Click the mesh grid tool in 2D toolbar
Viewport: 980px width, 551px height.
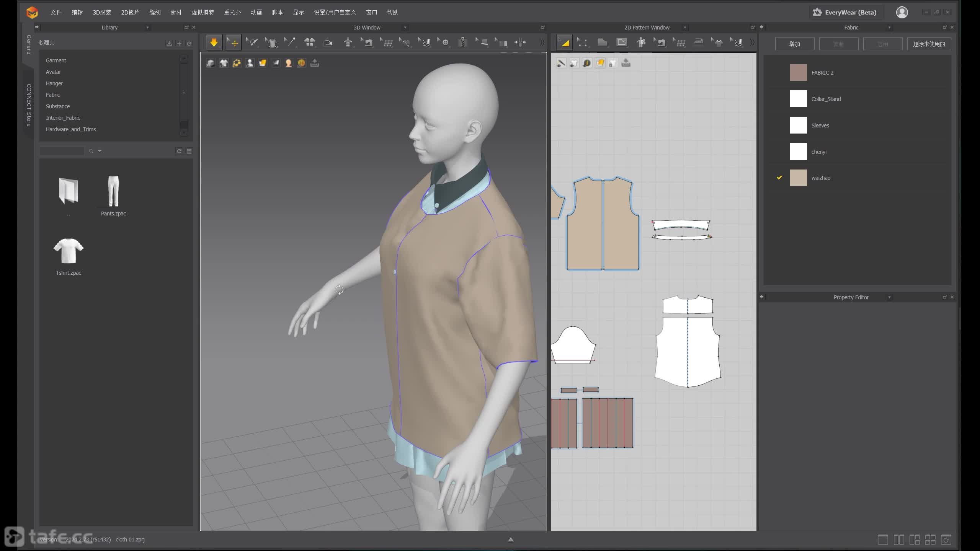pos(679,42)
